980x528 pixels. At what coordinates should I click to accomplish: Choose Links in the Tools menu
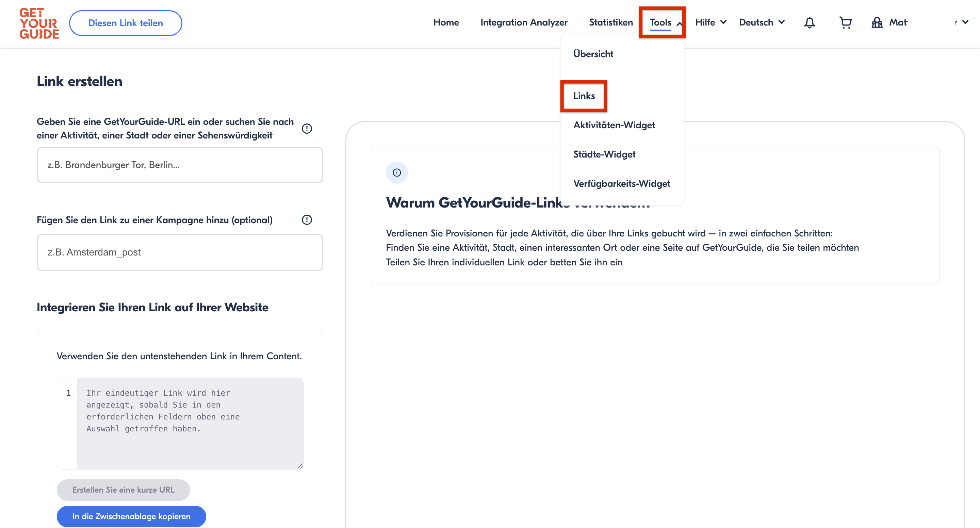tap(584, 96)
